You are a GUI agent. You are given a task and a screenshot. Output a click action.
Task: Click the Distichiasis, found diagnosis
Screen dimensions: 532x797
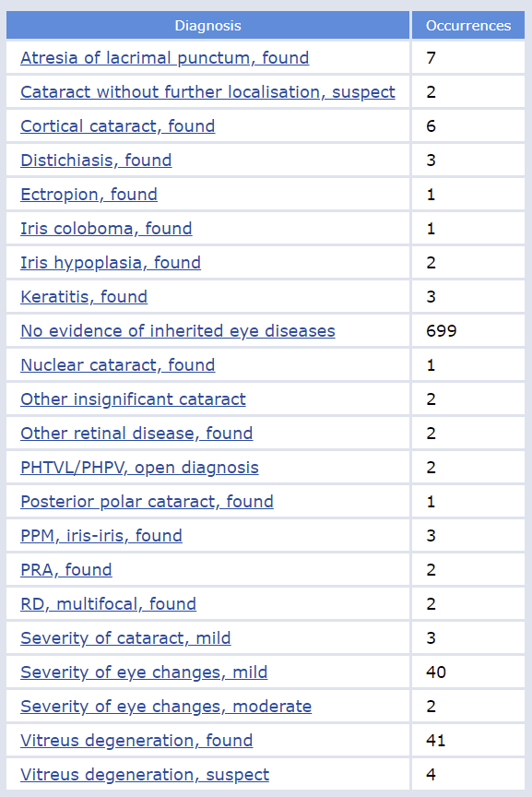click(96, 161)
